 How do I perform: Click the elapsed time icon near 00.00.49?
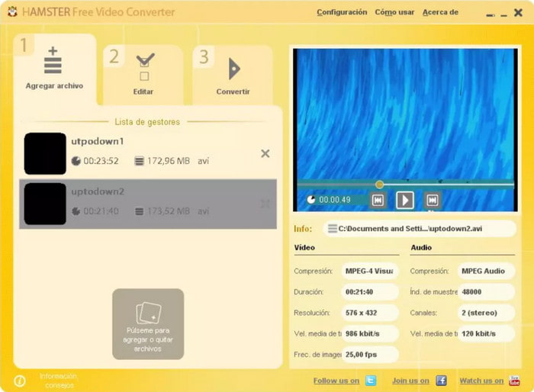click(x=311, y=200)
